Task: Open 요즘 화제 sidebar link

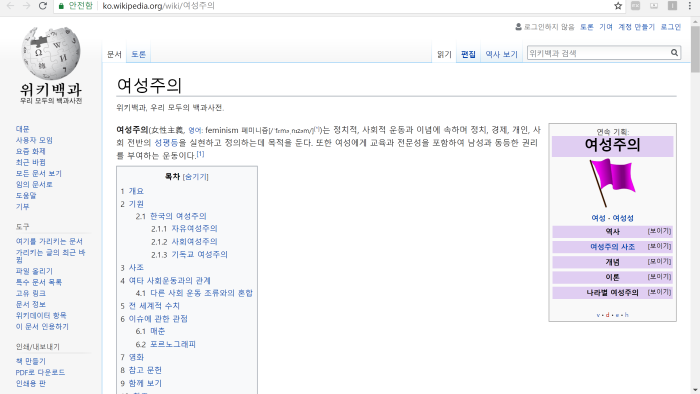Action: 30,151
